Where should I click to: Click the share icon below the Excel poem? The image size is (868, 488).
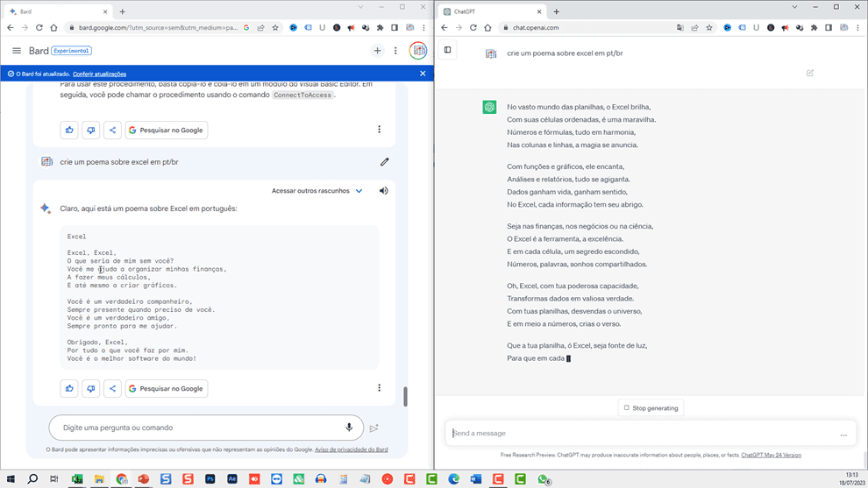click(112, 388)
